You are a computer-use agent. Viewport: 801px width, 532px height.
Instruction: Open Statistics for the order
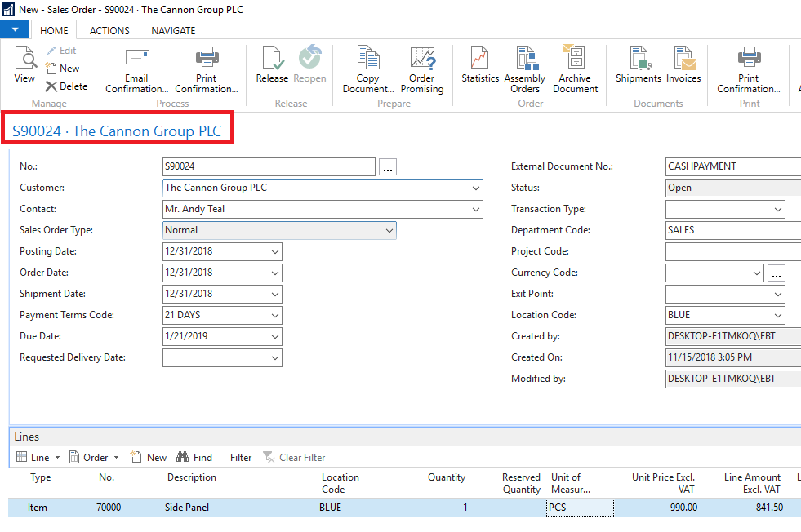click(479, 64)
